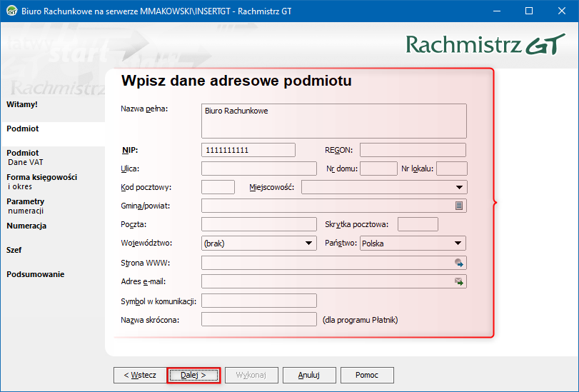Click the '(dla programu Płatnik)' note

[360, 320]
